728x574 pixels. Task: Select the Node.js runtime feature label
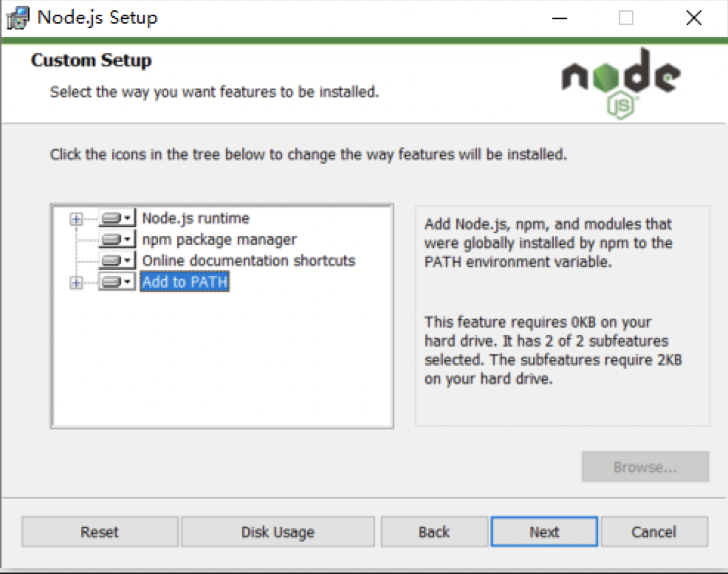pos(196,218)
